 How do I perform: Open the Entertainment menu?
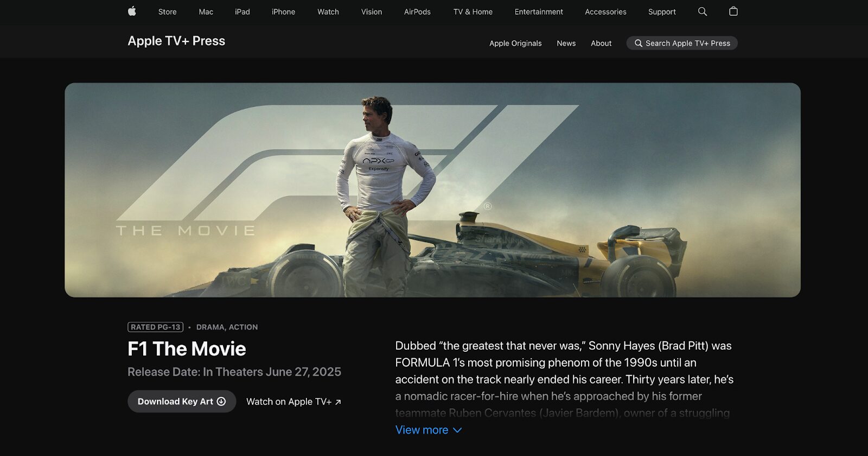coord(539,12)
